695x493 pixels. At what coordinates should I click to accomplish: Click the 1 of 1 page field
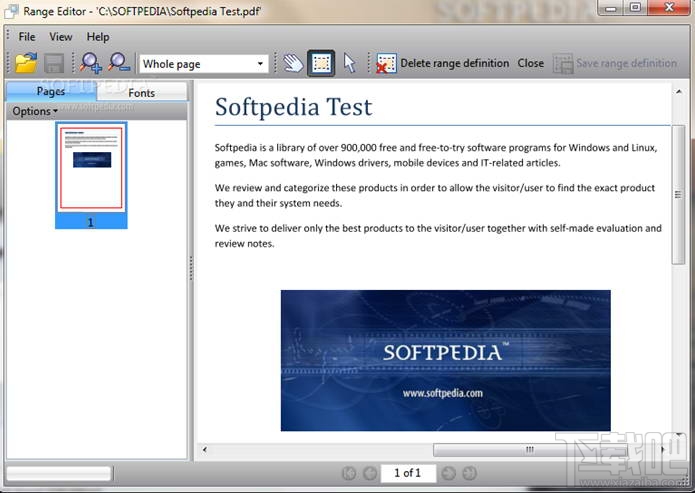click(408, 473)
